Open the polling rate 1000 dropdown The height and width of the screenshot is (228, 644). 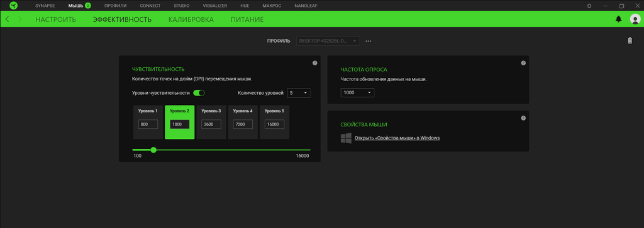point(357,93)
